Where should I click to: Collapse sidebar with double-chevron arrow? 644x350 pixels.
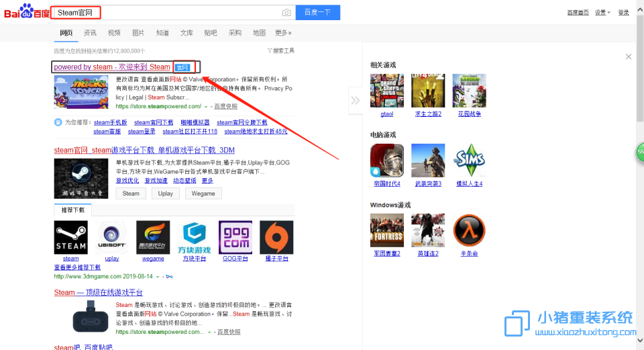pyautogui.click(x=355, y=100)
